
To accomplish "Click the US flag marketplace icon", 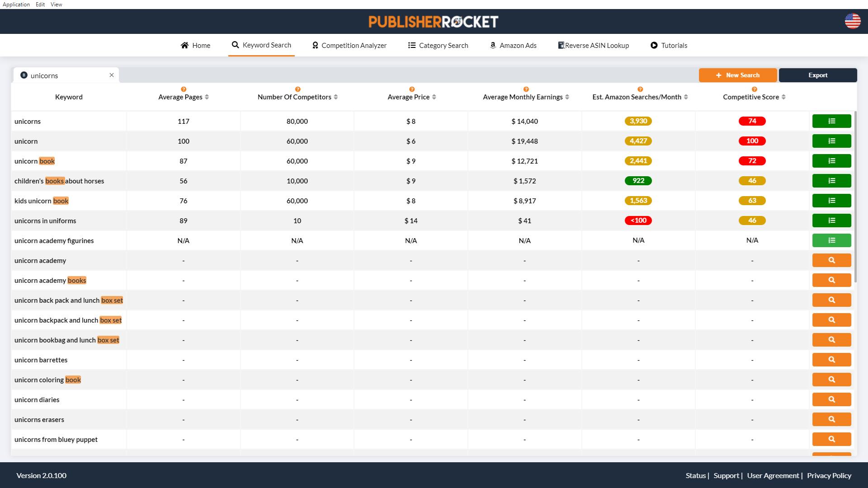I will click(x=853, y=21).
